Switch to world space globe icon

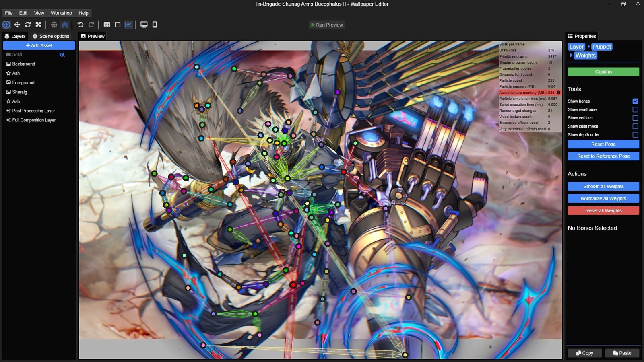tap(54, 25)
